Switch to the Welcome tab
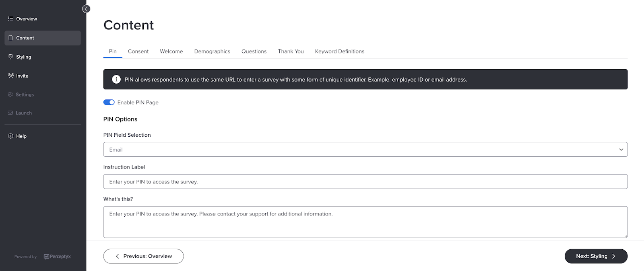 pos(171,51)
